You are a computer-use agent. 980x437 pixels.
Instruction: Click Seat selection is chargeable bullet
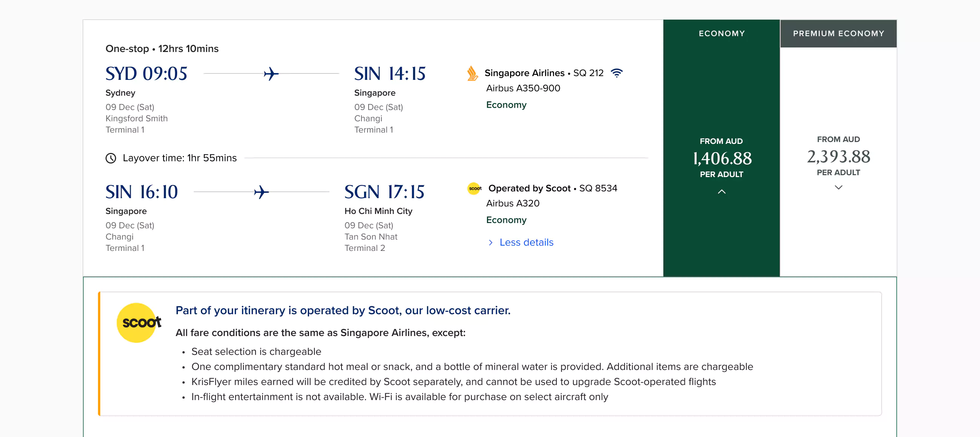[256, 351]
